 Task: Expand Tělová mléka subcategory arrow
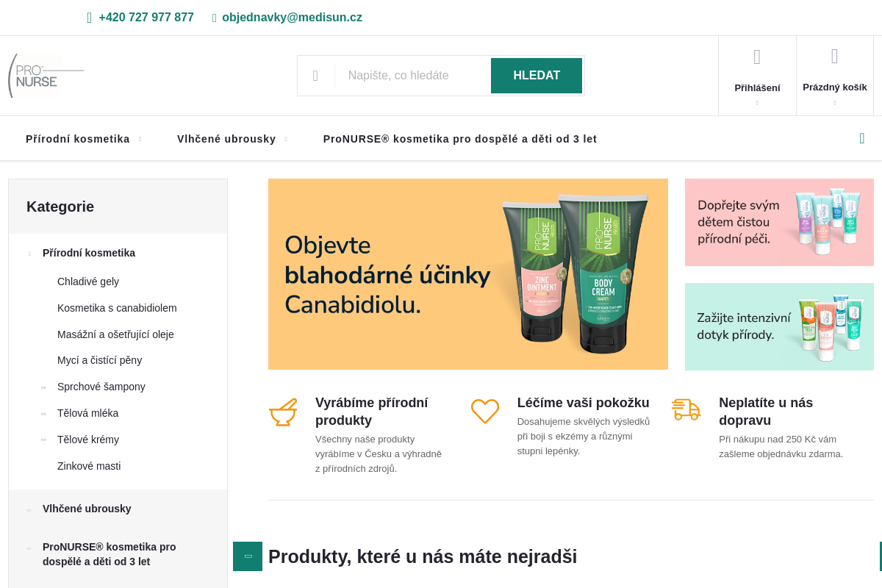pos(43,414)
